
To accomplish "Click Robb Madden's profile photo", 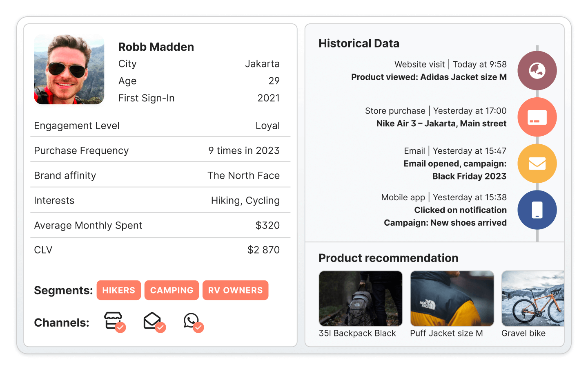I will [69, 69].
